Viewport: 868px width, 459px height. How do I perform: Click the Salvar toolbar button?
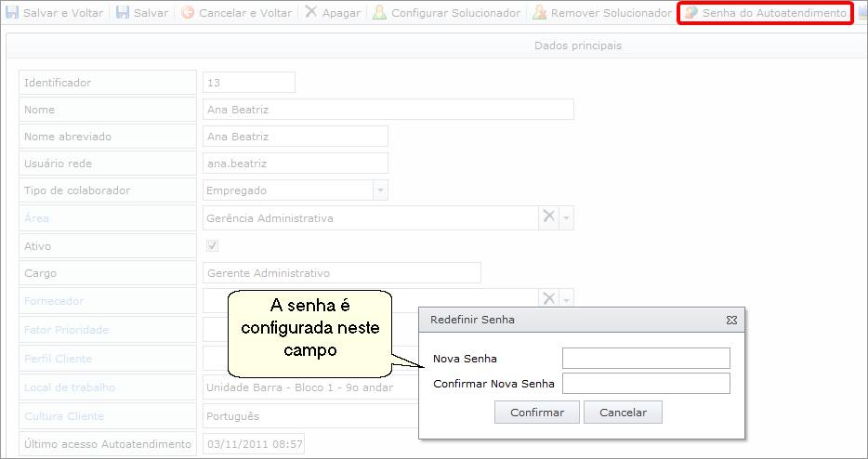click(141, 12)
